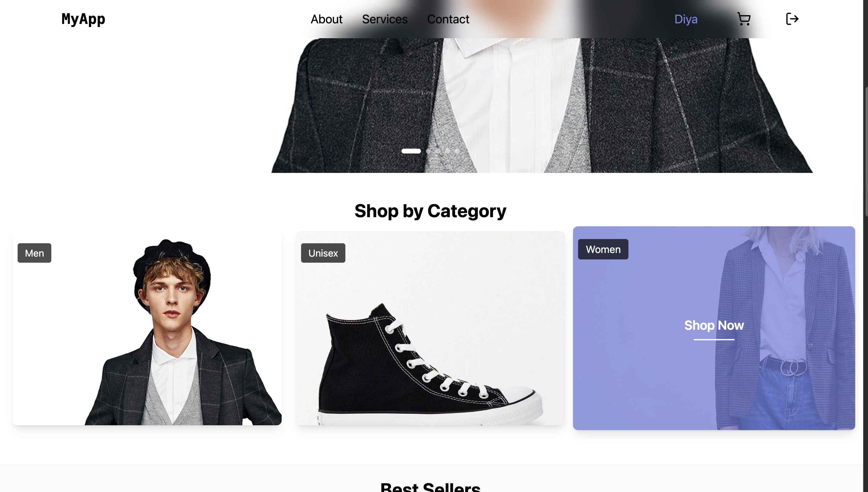Jump to the fourth carousel slide dot

pos(448,151)
